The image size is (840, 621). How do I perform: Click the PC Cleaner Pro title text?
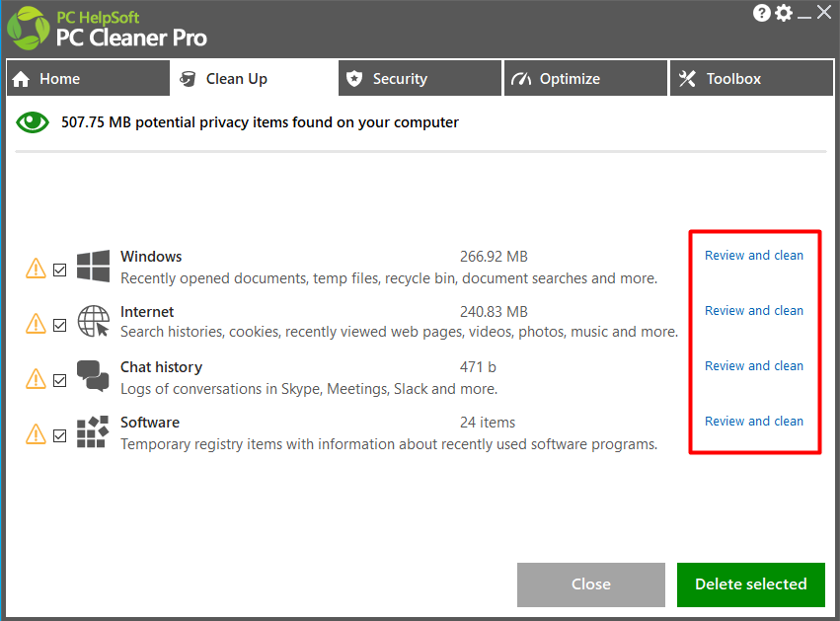131,39
